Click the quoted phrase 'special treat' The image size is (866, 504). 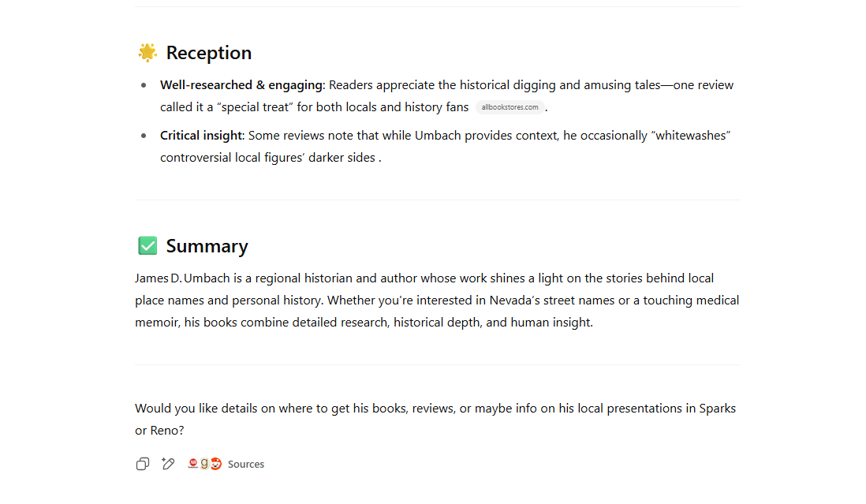click(x=256, y=107)
